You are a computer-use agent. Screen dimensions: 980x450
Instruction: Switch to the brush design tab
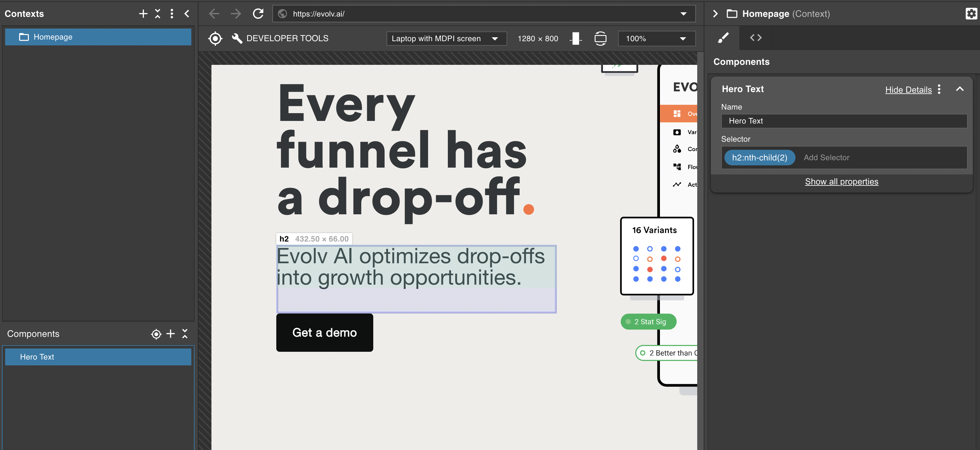coord(723,38)
